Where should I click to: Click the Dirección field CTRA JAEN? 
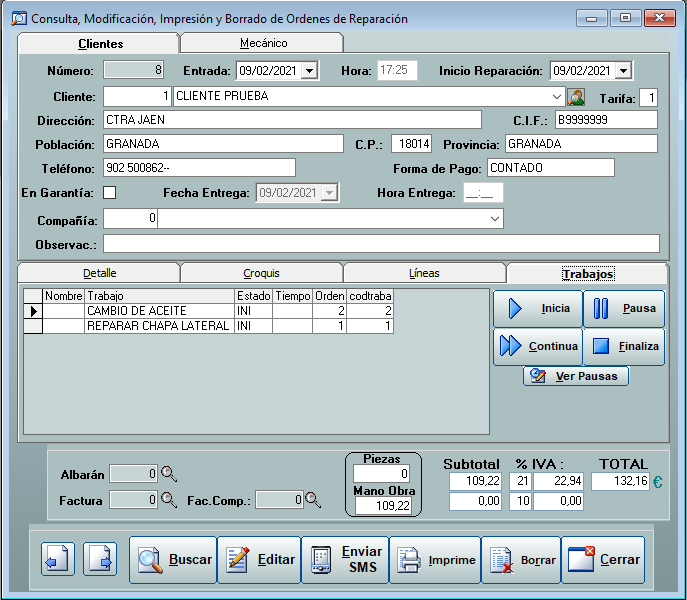pos(292,120)
